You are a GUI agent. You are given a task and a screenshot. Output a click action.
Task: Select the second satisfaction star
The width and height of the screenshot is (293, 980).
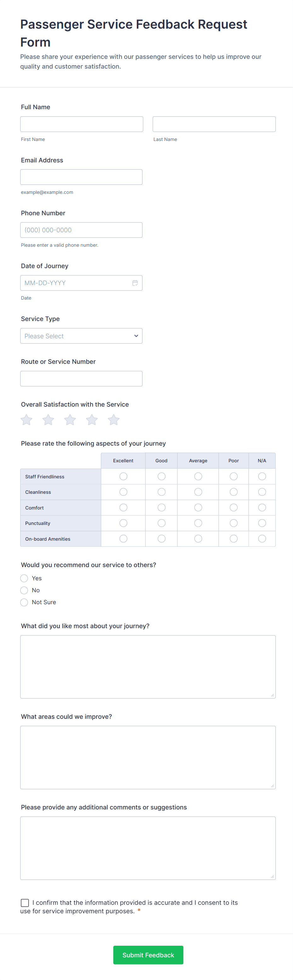pyautogui.click(x=48, y=420)
